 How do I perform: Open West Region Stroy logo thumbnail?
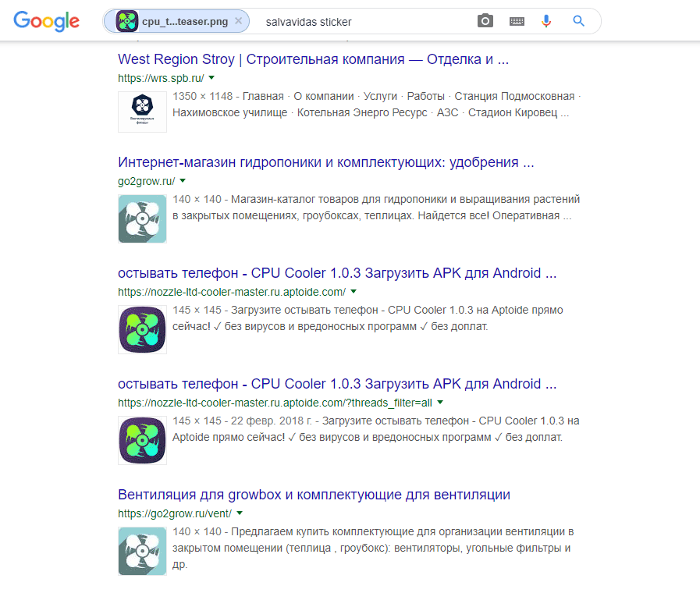coord(142,112)
